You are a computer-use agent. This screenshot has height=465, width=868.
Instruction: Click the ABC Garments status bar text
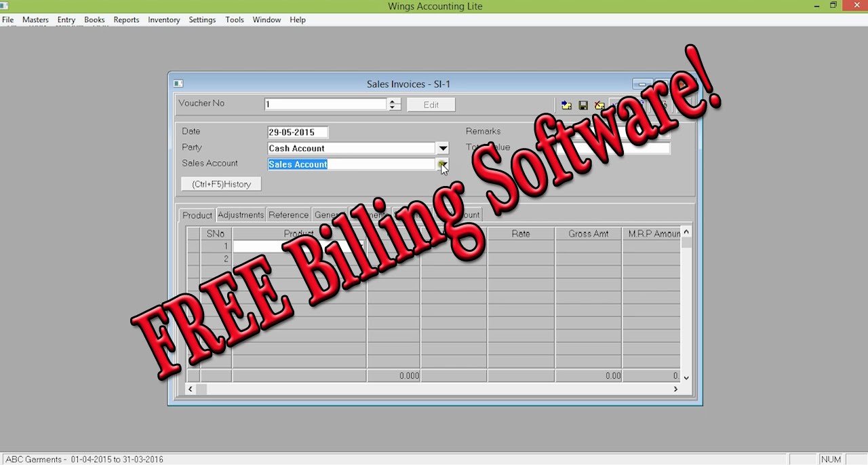point(85,460)
